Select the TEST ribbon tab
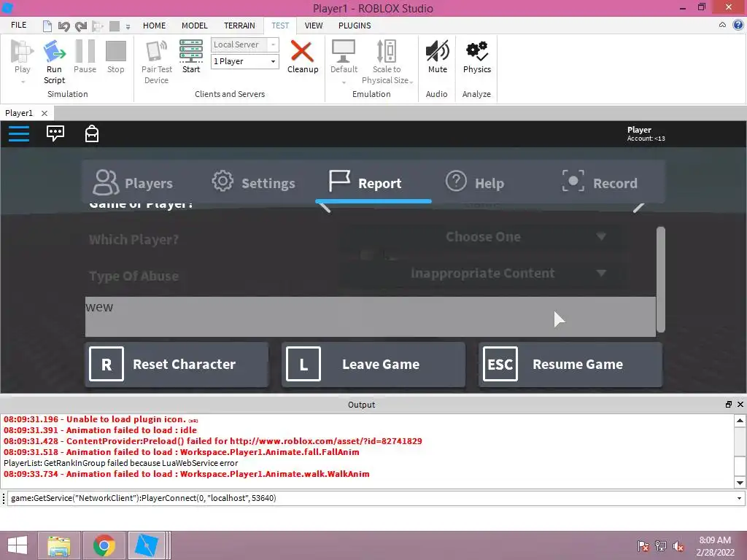 (x=280, y=26)
